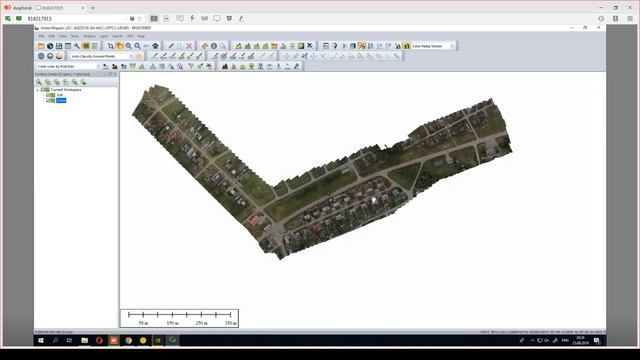Open File Explorer on the remote taskbar
640x360 pixels.
84,340
